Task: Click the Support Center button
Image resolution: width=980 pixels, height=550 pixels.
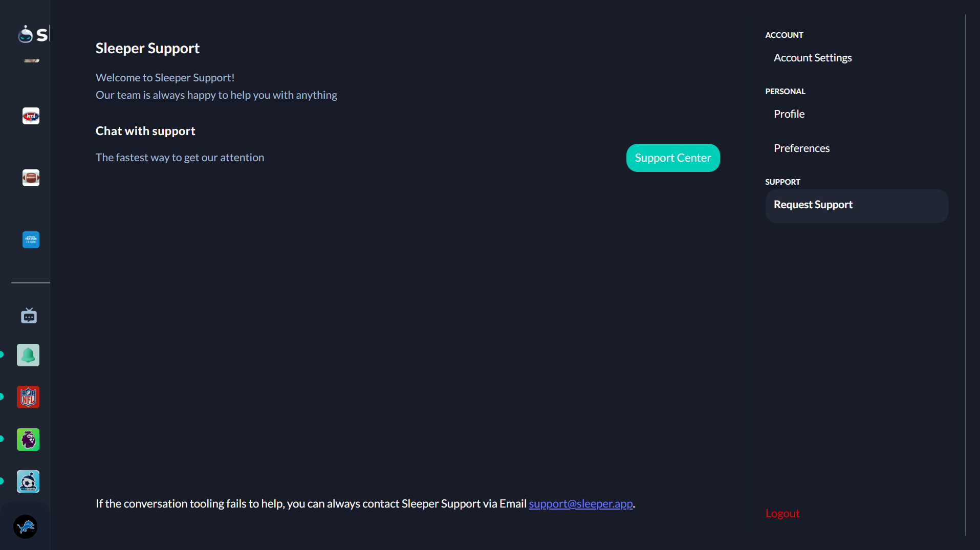Action: pyautogui.click(x=673, y=158)
